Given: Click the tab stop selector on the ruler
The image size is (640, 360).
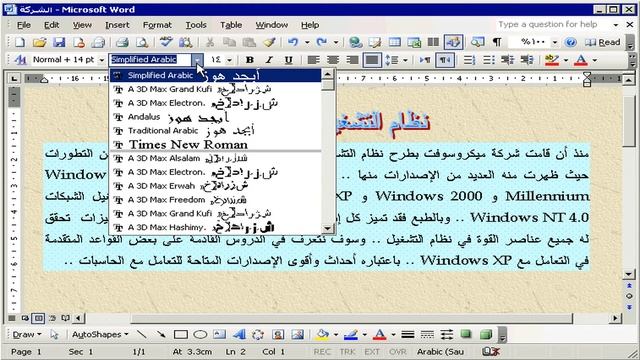Looking at the screenshot, I should point(14,78).
